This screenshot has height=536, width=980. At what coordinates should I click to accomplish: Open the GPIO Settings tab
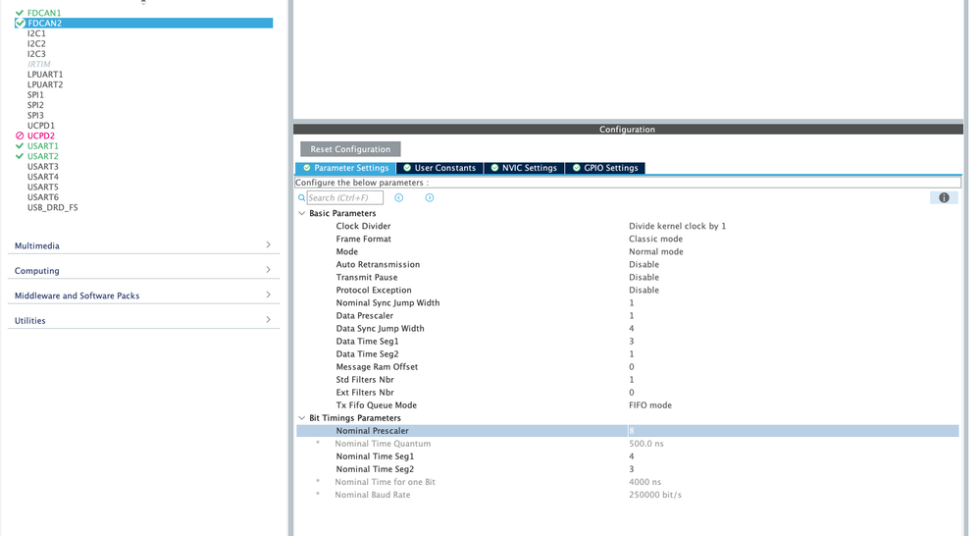pyautogui.click(x=605, y=168)
